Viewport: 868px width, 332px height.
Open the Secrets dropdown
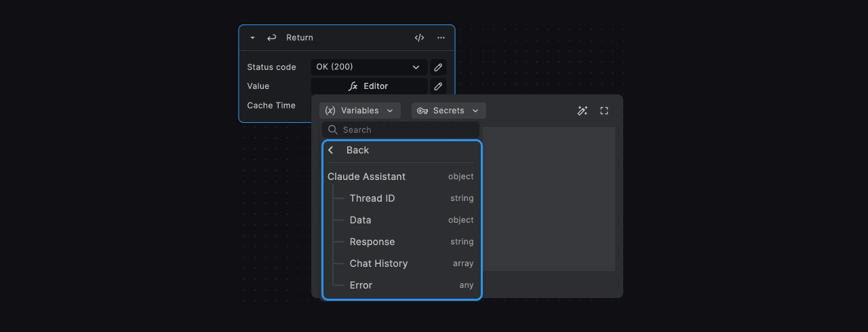(448, 111)
